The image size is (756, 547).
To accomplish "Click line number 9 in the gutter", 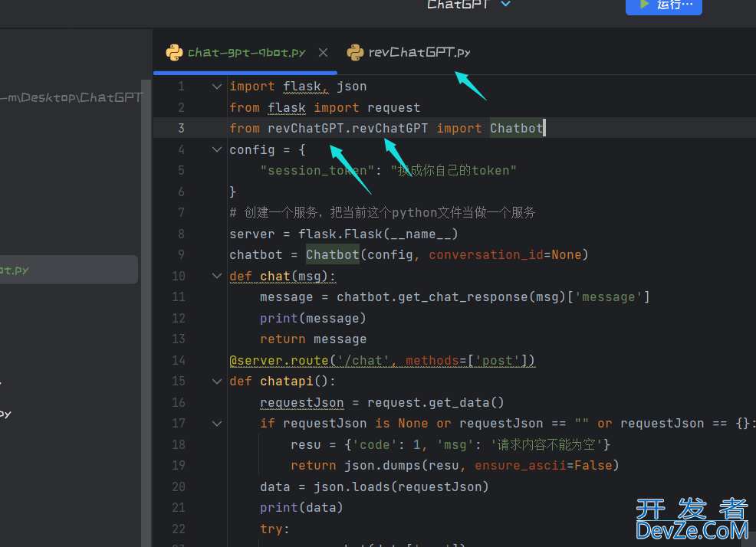I will pyautogui.click(x=181, y=254).
